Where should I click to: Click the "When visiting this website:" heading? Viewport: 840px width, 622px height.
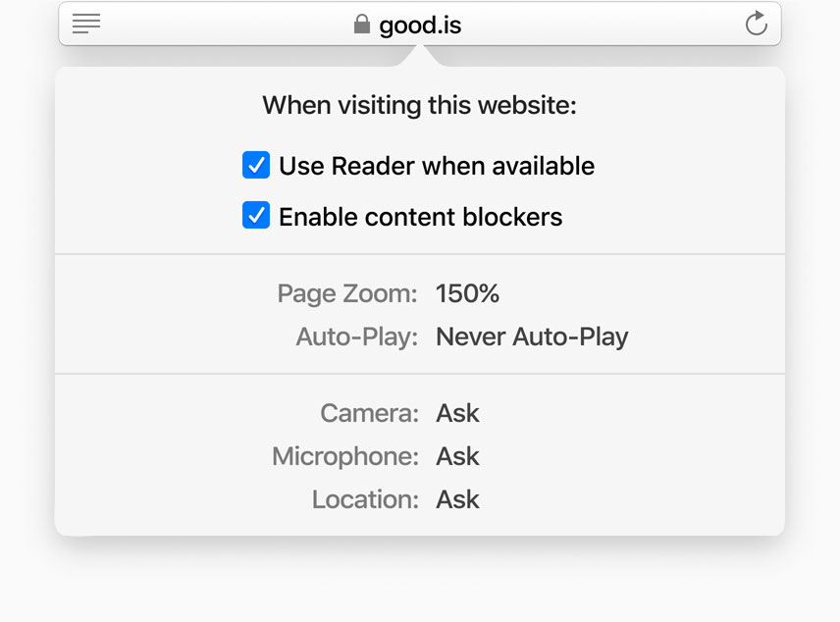coord(419,105)
